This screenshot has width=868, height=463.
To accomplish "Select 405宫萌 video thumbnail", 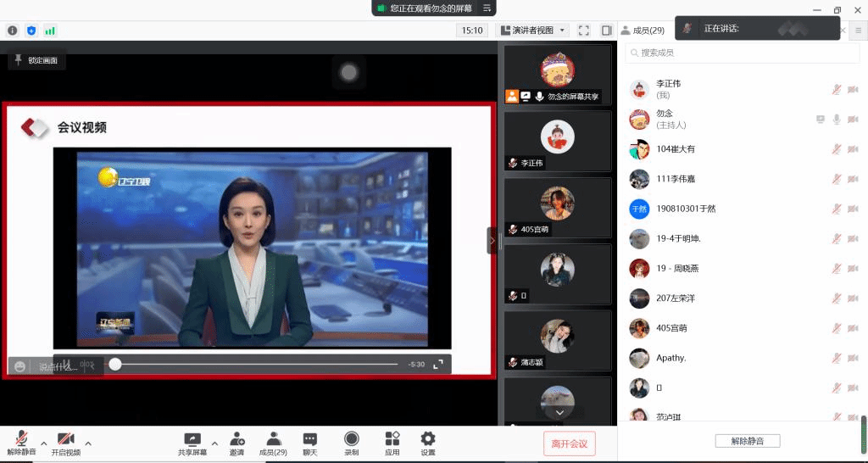I will point(558,208).
